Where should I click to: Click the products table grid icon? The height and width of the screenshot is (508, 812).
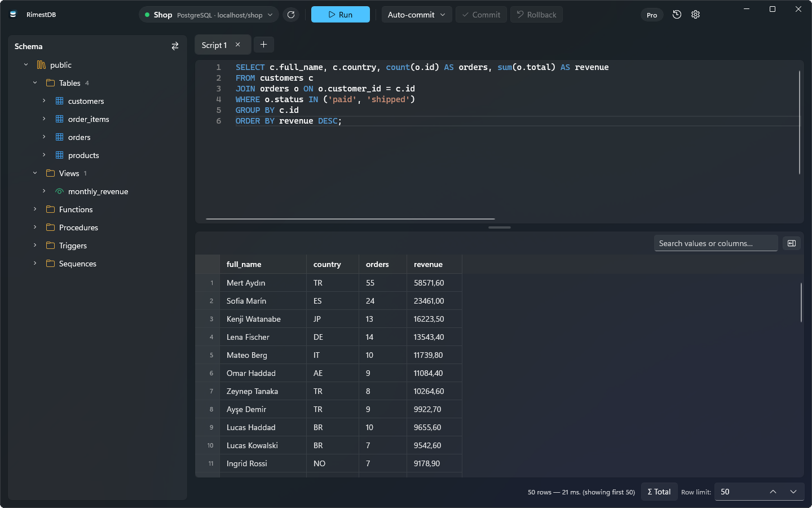59,155
